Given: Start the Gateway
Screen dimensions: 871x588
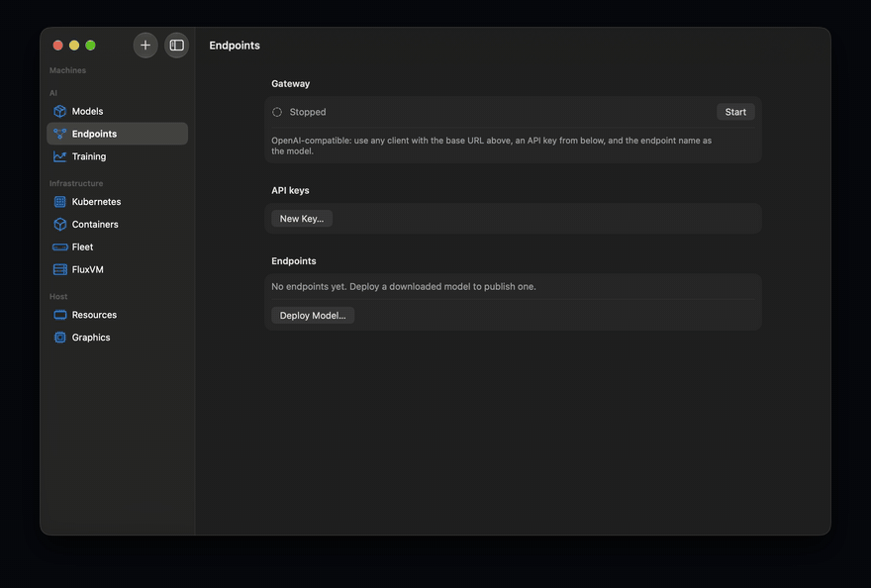Looking at the screenshot, I should tap(734, 112).
